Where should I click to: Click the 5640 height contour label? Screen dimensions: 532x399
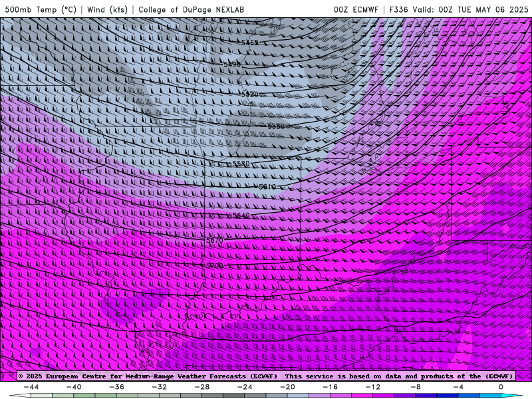(241, 215)
